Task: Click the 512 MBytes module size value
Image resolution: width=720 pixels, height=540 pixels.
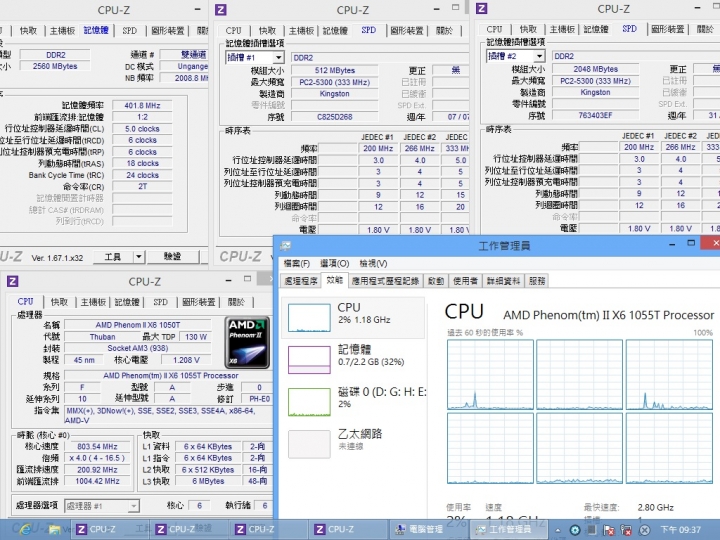Action: (x=335, y=70)
